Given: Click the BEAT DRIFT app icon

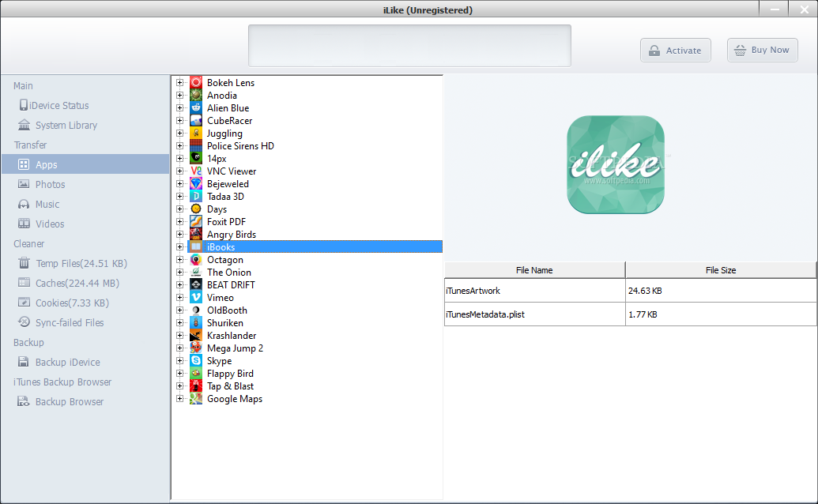Looking at the screenshot, I should pos(196,284).
